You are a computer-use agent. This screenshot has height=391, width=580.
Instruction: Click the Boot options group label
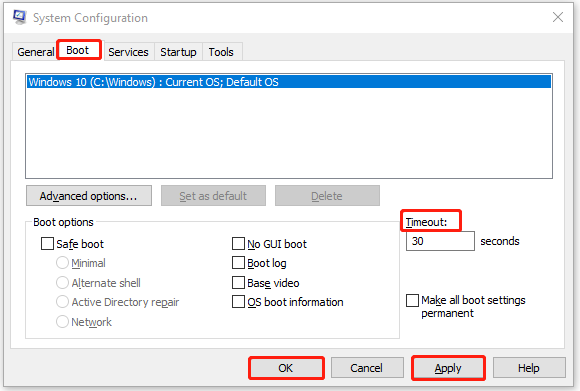tap(63, 222)
